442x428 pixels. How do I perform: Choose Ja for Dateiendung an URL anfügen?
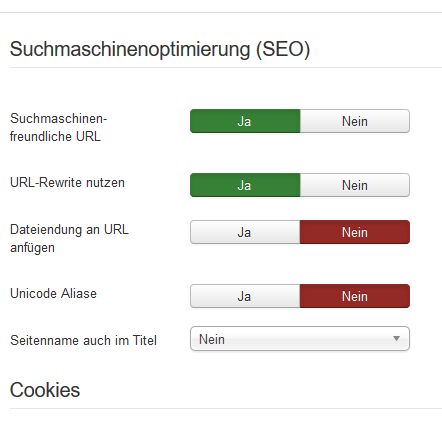245,232
